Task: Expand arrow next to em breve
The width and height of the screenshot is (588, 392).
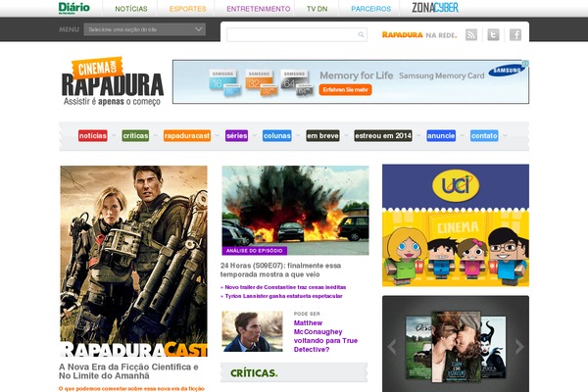Action: tap(346, 135)
